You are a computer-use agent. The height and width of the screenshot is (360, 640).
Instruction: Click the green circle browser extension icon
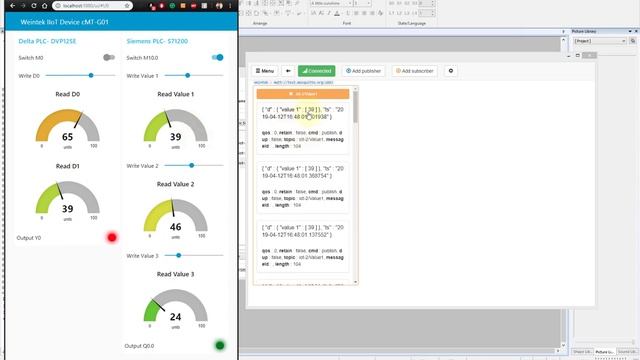[x=172, y=6]
